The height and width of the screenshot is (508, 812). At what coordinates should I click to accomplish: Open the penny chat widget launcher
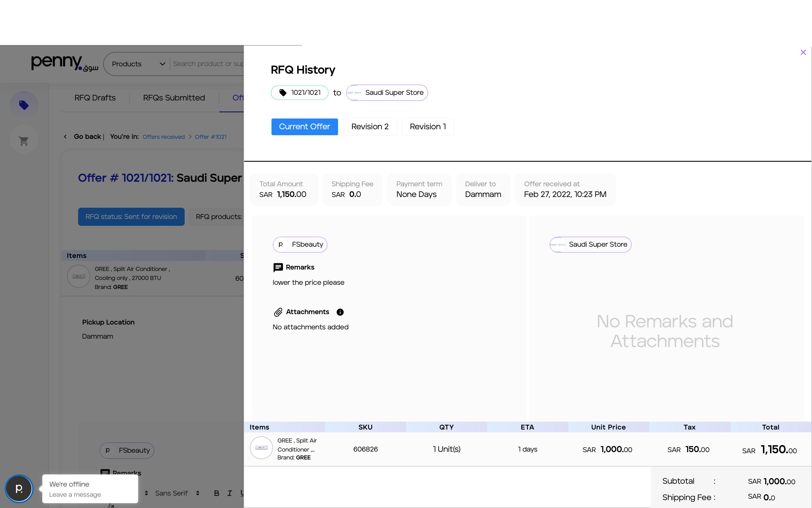(x=19, y=489)
